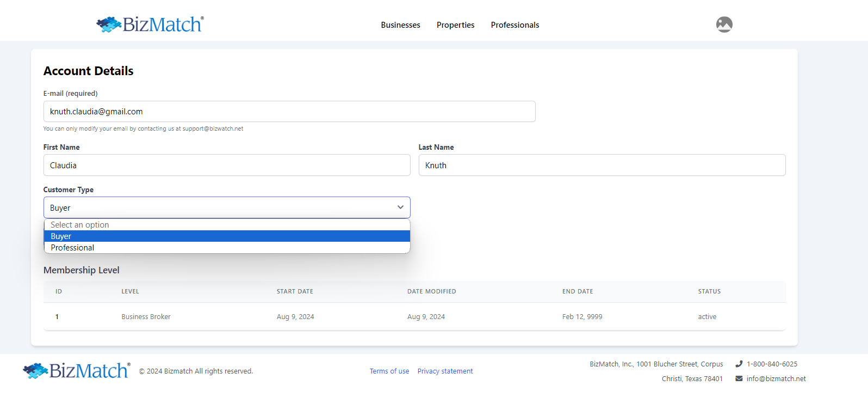Click the envelope icon in the footer
This screenshot has width=868, height=410.
tap(739, 379)
